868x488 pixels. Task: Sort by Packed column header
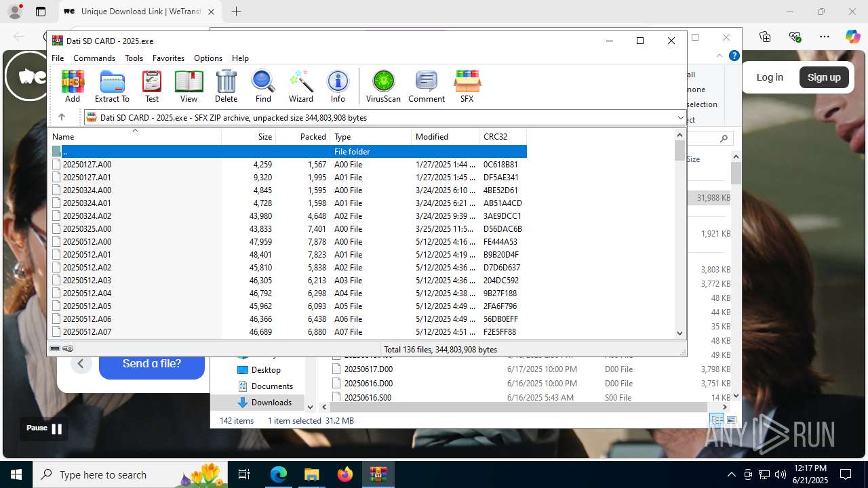(303, 137)
